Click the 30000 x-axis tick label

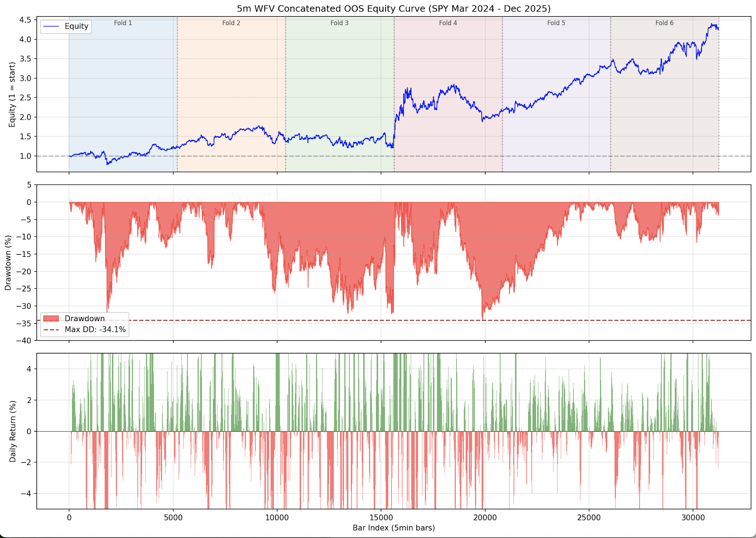[693, 518]
